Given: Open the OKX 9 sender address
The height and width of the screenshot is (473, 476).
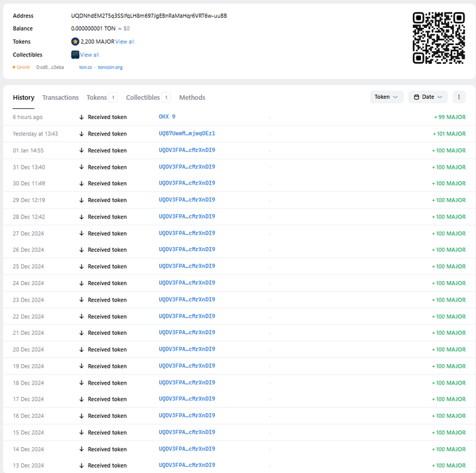Looking at the screenshot, I should click(167, 116).
